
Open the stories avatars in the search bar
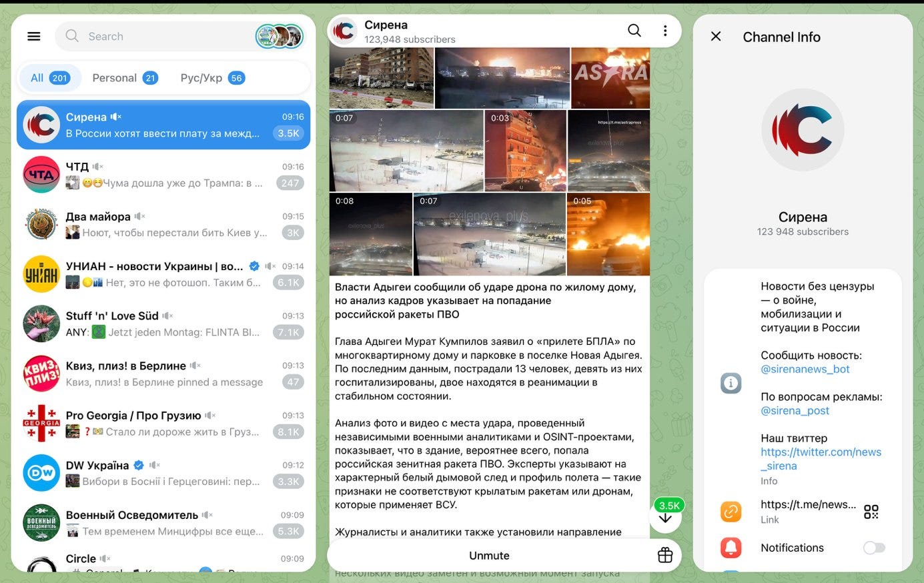280,36
